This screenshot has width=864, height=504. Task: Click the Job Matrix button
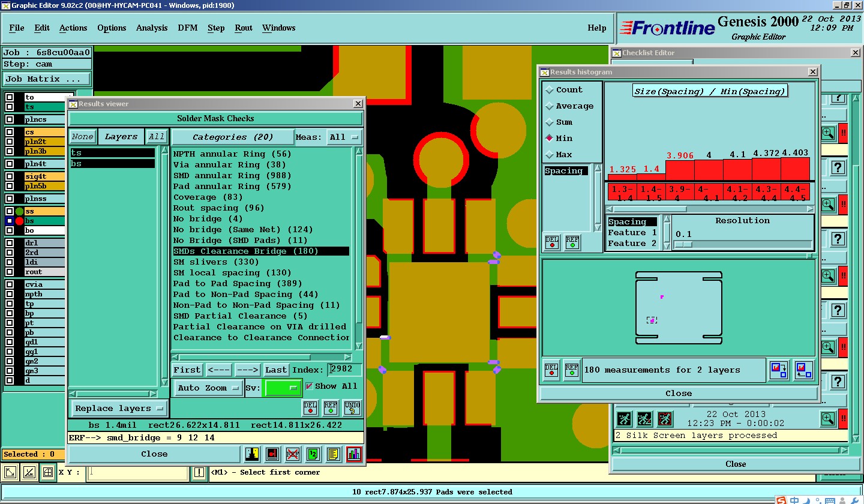coord(46,79)
